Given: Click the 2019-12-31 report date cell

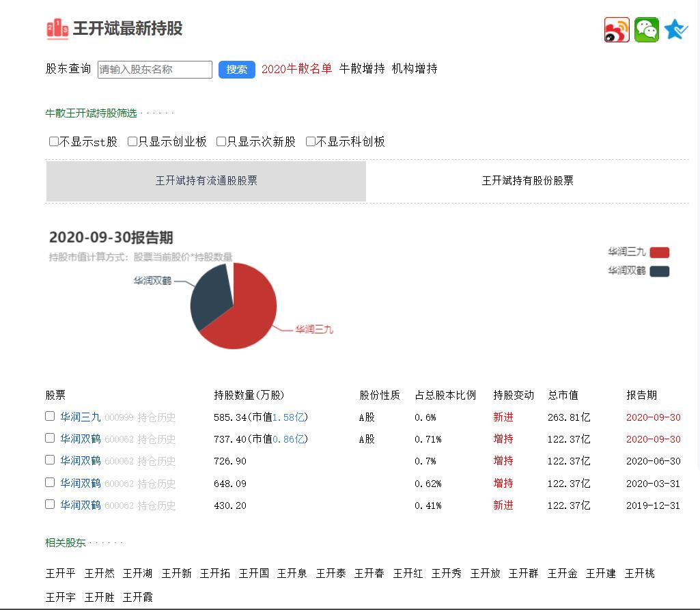Looking at the screenshot, I should click(x=653, y=505).
